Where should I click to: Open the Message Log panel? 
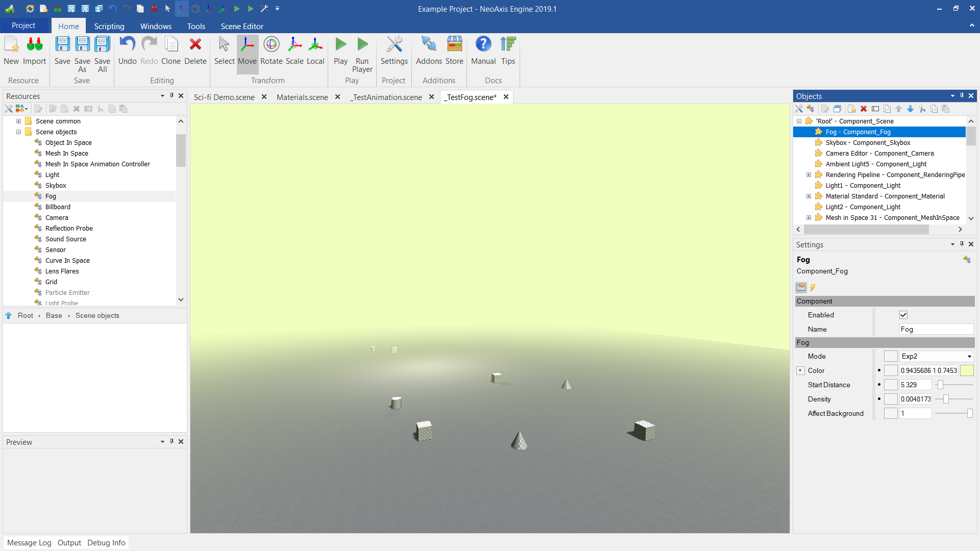tap(29, 542)
